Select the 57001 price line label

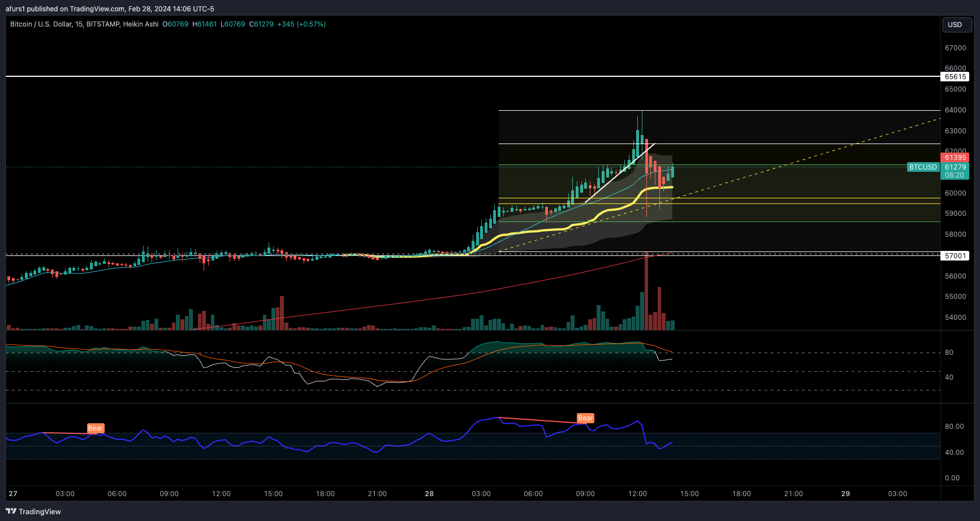[x=955, y=256]
